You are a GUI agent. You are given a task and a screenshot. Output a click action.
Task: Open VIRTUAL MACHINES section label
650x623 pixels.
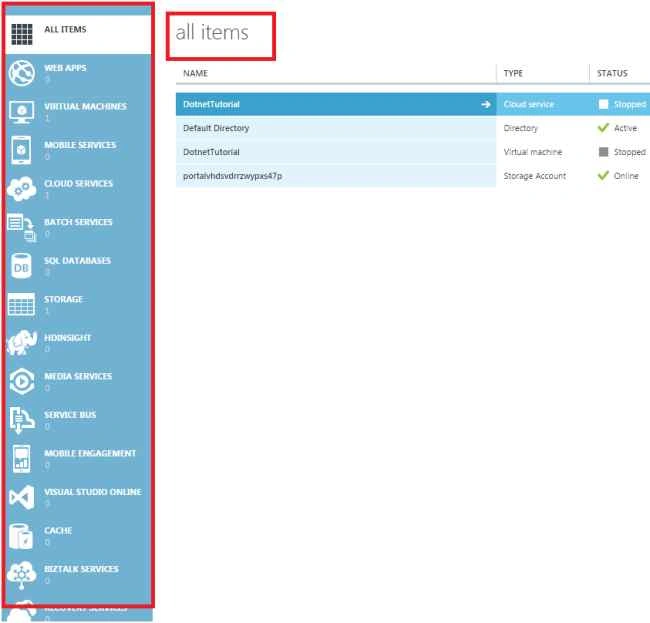point(85,107)
